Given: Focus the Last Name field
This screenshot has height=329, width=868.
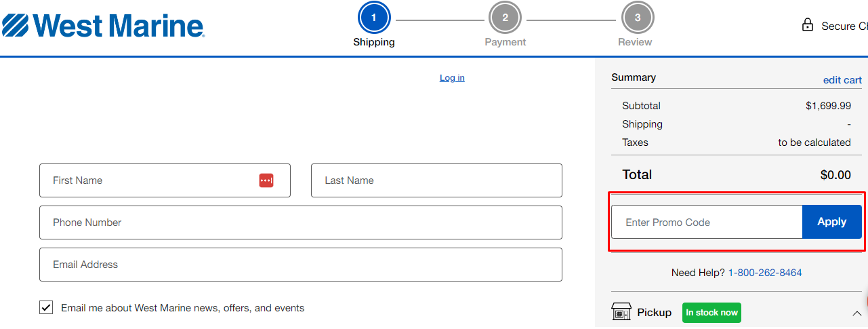Looking at the screenshot, I should 436,180.
